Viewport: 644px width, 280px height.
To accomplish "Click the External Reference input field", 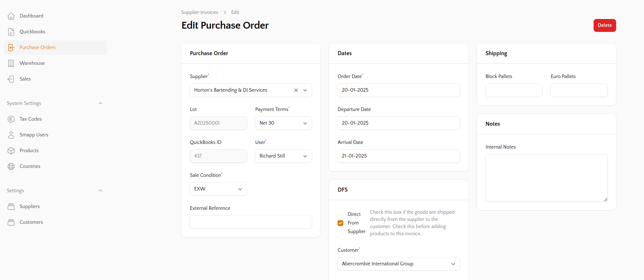I will [x=251, y=222].
